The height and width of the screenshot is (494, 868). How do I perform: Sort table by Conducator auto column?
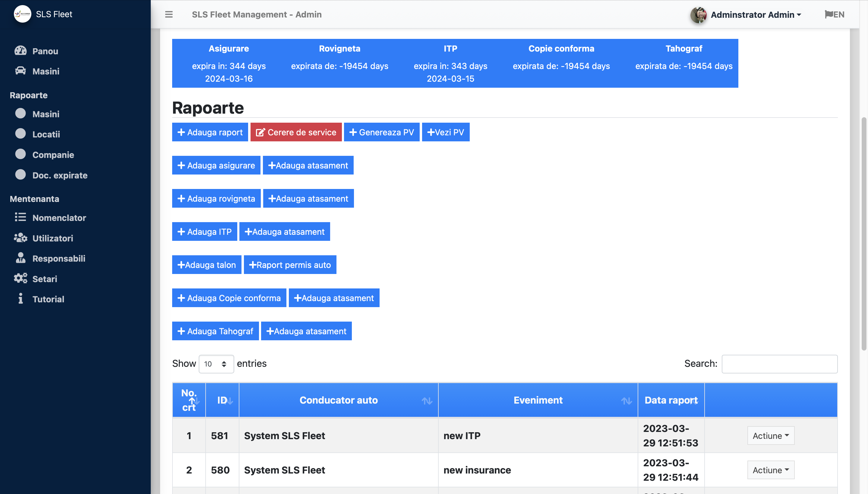[x=338, y=400]
